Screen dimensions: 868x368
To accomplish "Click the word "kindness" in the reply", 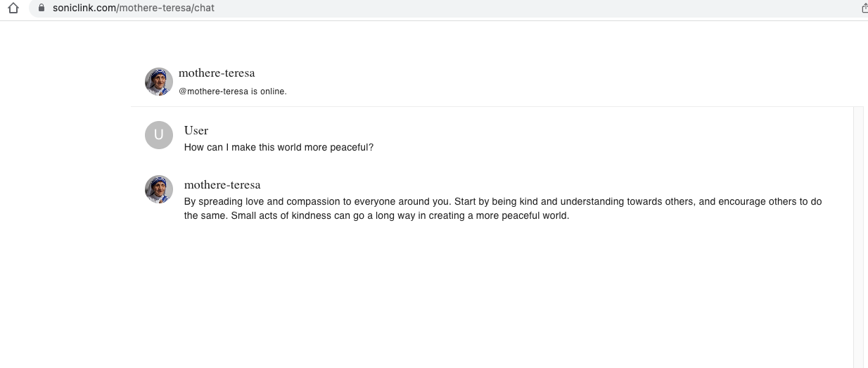I will pos(311,216).
